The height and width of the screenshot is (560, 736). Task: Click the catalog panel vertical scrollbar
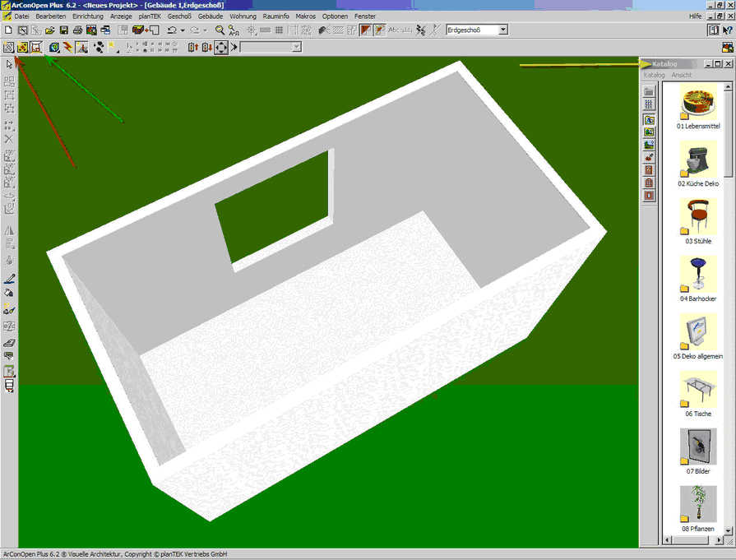[730, 247]
